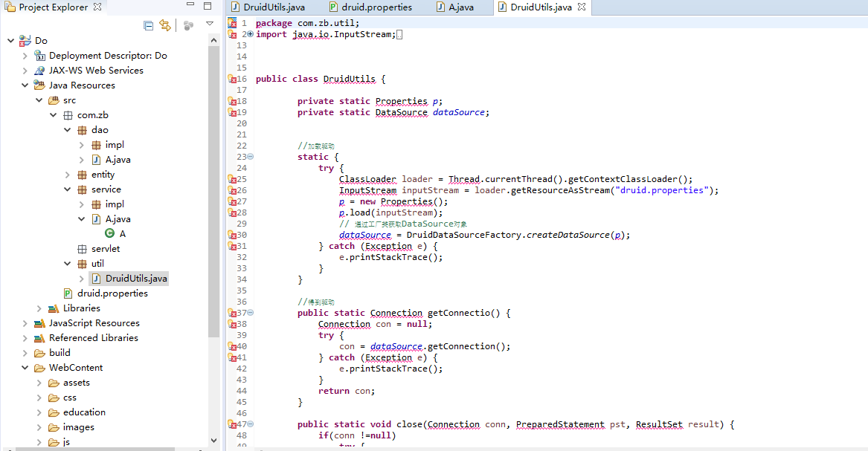The height and width of the screenshot is (451, 868).
Task: Collapse the src folder
Action: point(39,100)
